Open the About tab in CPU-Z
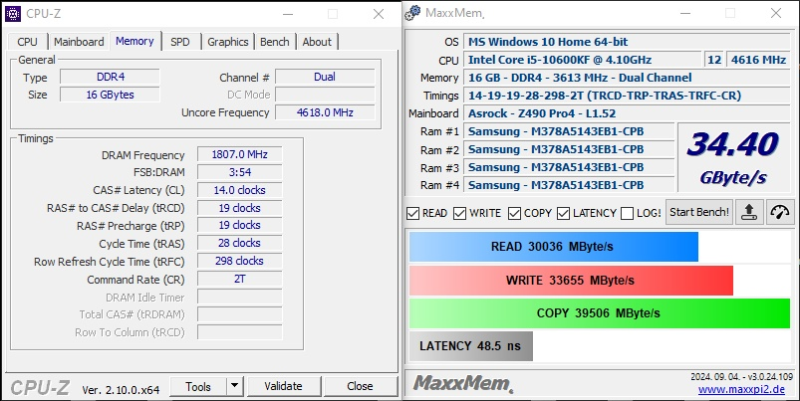Image resolution: width=800 pixels, height=401 pixels. pos(317,42)
